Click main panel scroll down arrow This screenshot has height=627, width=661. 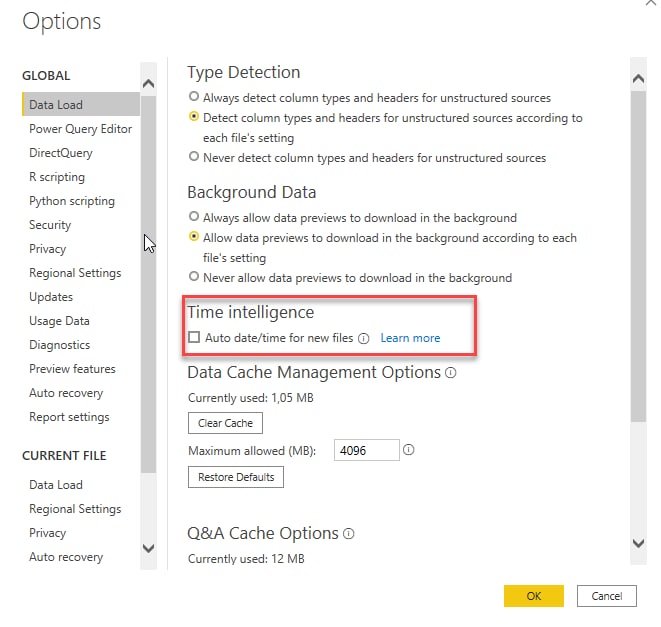click(x=638, y=543)
